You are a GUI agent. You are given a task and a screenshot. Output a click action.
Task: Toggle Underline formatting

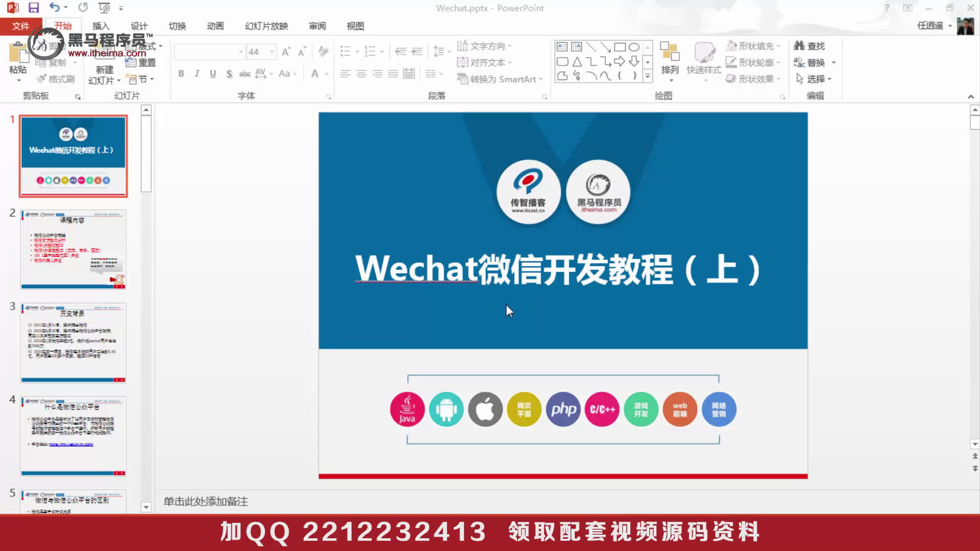[x=213, y=74]
